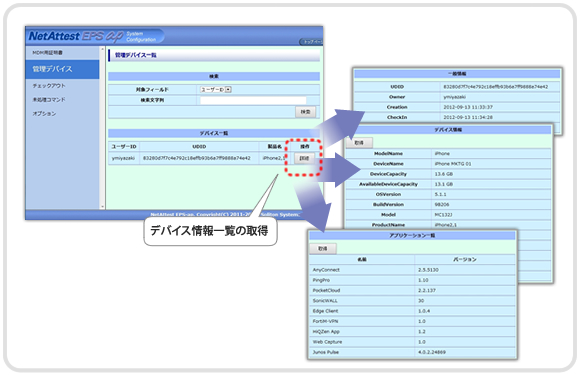
Task: Select Edge Client version 1.0.4
Action: 424,311
